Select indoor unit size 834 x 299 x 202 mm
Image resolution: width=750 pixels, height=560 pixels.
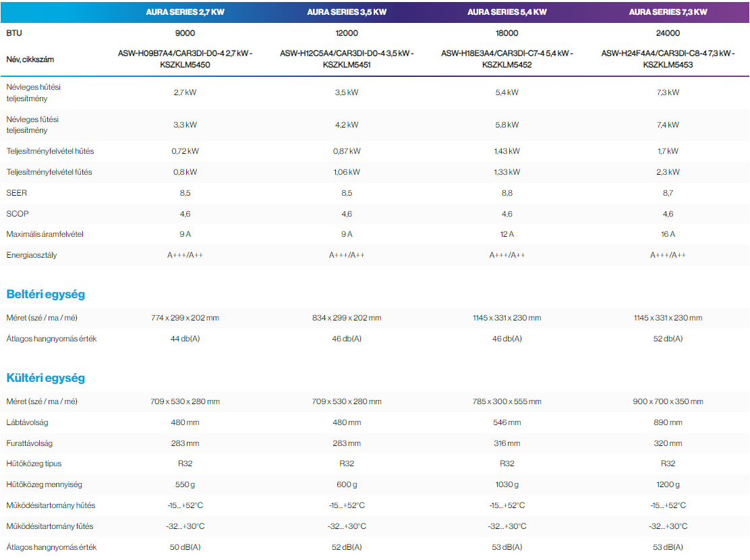tap(347, 318)
